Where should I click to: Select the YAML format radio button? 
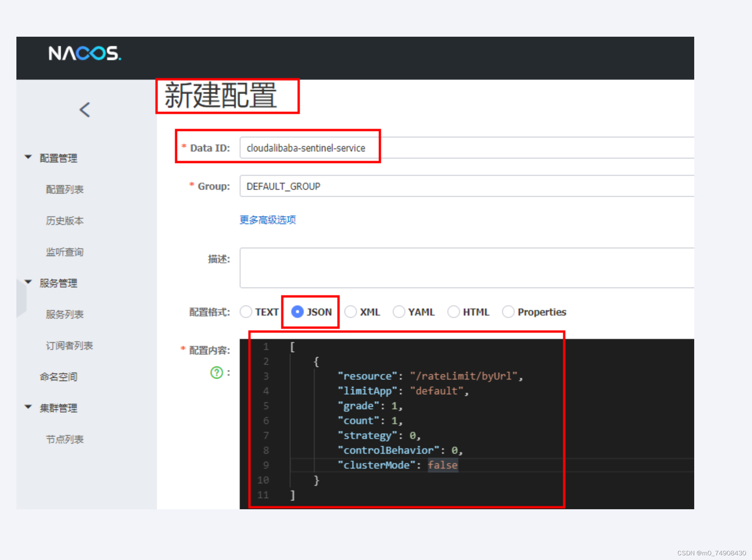[x=399, y=312]
